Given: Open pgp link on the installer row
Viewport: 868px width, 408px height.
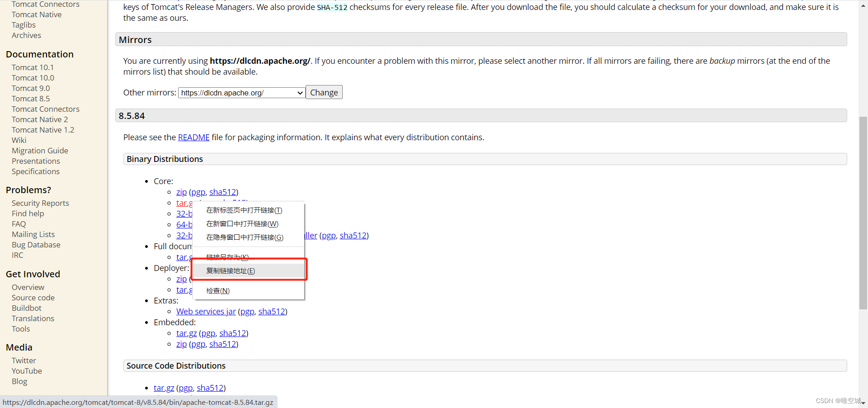Looking at the screenshot, I should click(x=329, y=236).
